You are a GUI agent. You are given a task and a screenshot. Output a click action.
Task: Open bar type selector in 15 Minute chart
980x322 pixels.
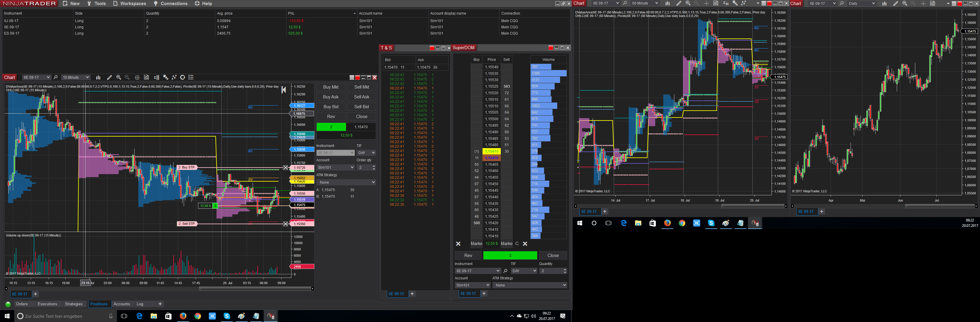pyautogui.click(x=98, y=78)
